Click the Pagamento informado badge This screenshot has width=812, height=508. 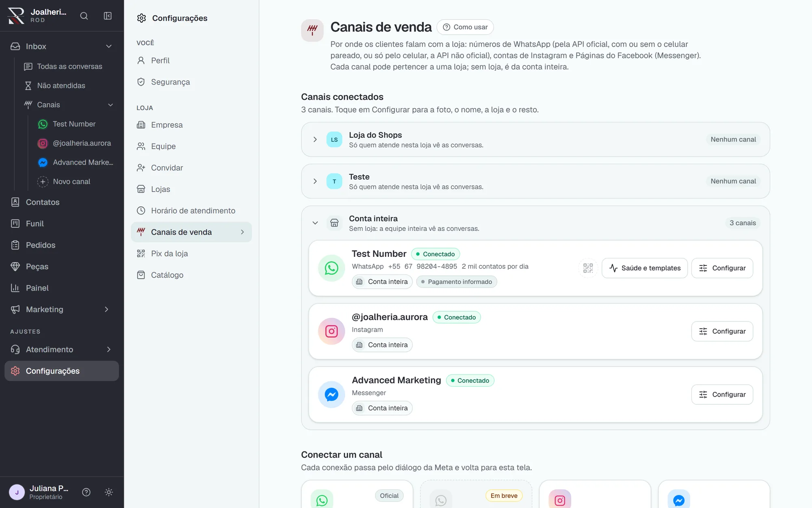[x=456, y=282]
